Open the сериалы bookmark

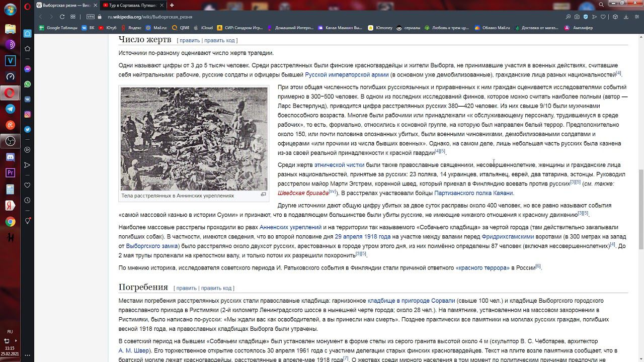pyautogui.click(x=408, y=28)
